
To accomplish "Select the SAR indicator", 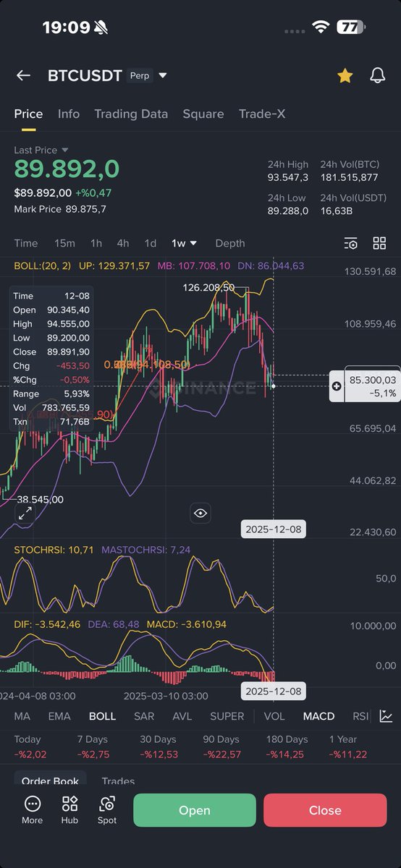I will point(144,716).
